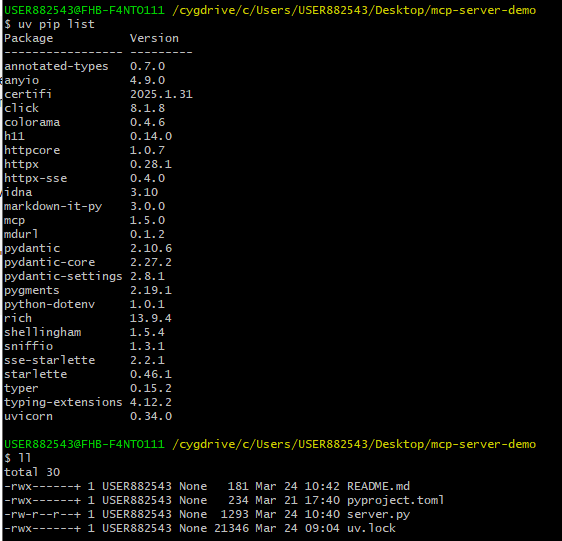Click the -rw-r--r--+ permissions of server.py
Image resolution: width=562 pixels, height=541 pixels.
click(43, 514)
